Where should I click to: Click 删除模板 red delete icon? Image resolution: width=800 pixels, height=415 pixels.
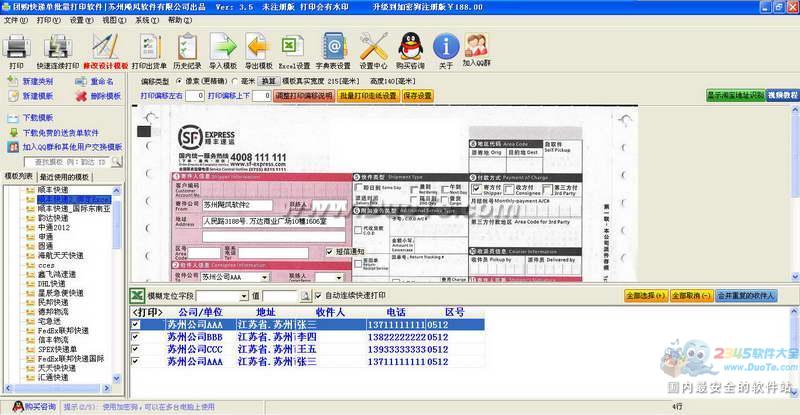(82, 96)
